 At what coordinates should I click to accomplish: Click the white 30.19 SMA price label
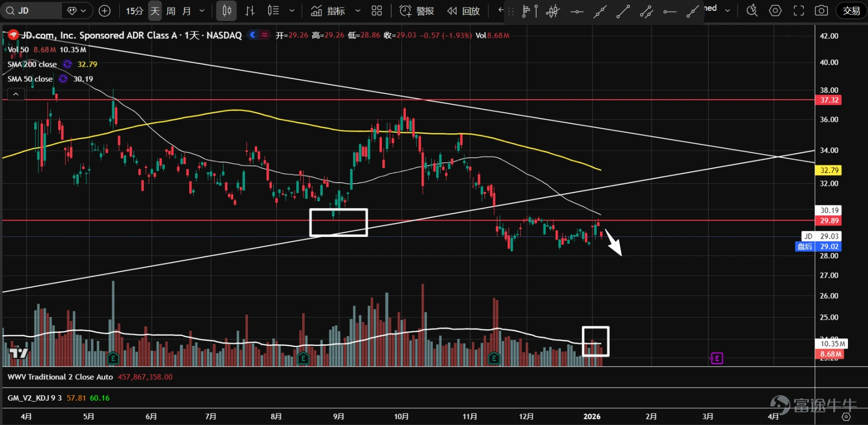pyautogui.click(x=829, y=210)
